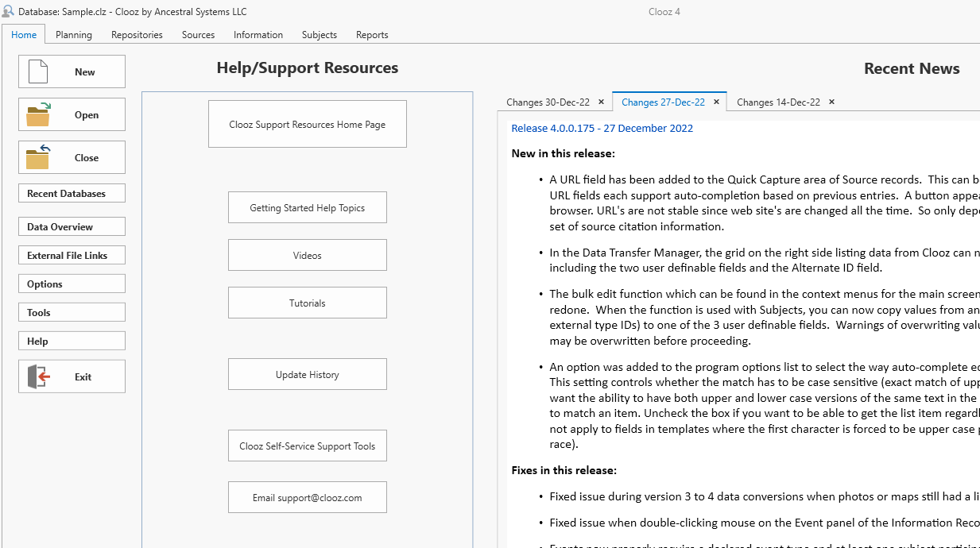Close the Changes 30-Dec-22 tab

point(601,102)
